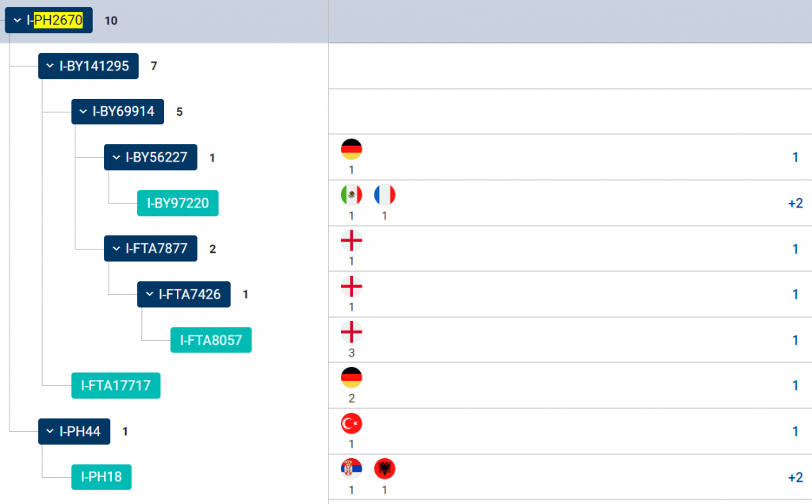Click the France flag icon
The image size is (812, 504).
point(385,195)
